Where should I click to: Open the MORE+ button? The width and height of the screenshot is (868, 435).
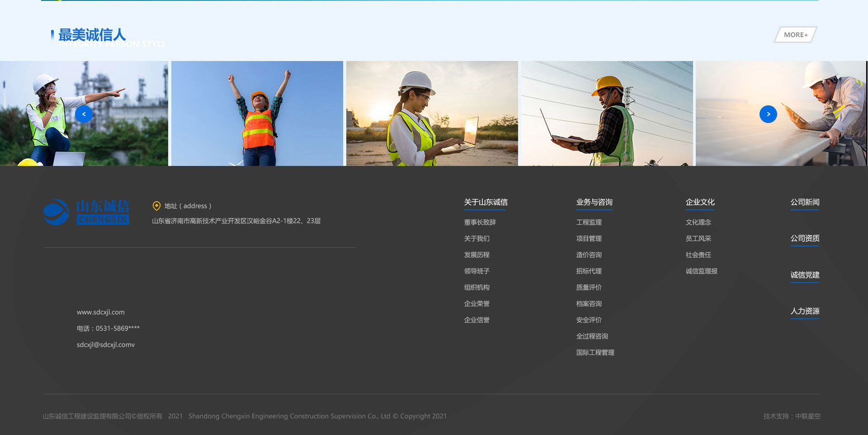pyautogui.click(x=795, y=35)
